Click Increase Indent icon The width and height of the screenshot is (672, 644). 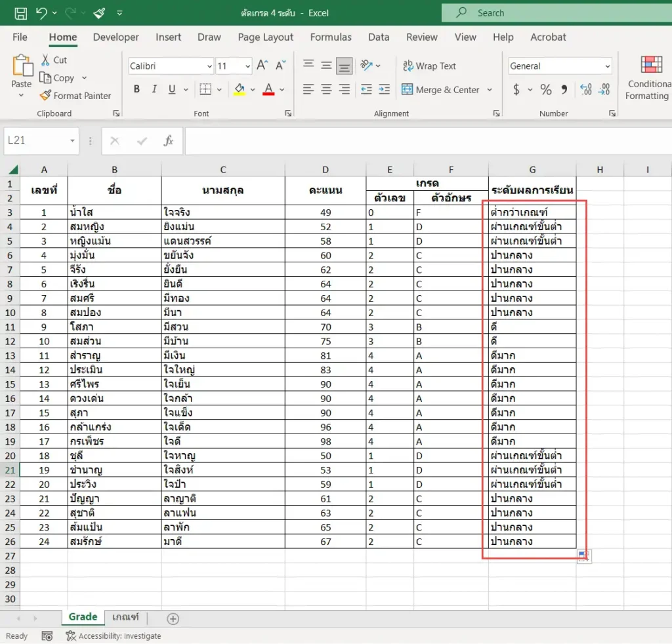[x=385, y=89]
